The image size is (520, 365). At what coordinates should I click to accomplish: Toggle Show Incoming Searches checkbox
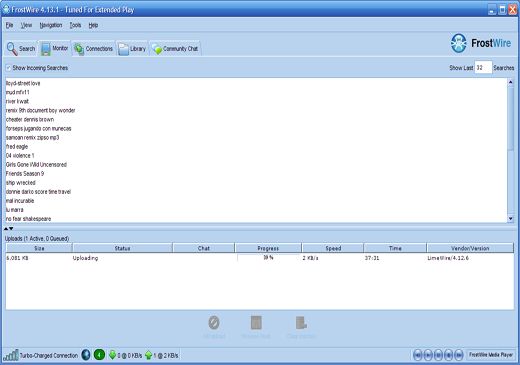coord(8,68)
